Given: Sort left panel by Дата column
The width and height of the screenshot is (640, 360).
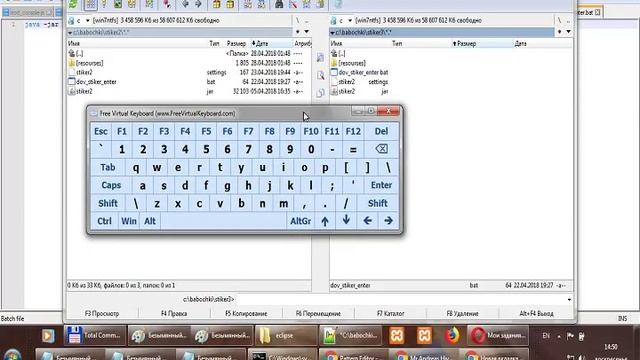Looking at the screenshot, I should [271, 43].
